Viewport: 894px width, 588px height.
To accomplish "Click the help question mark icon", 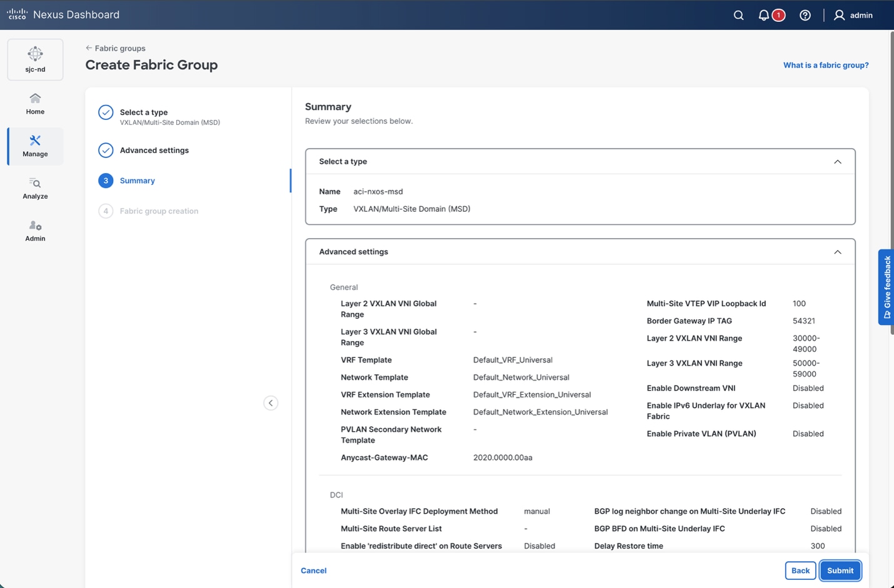I will point(805,15).
